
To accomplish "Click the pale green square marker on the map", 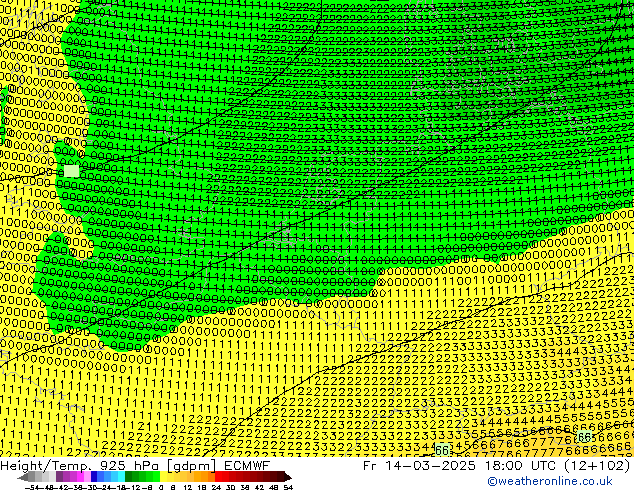I will [72, 171].
